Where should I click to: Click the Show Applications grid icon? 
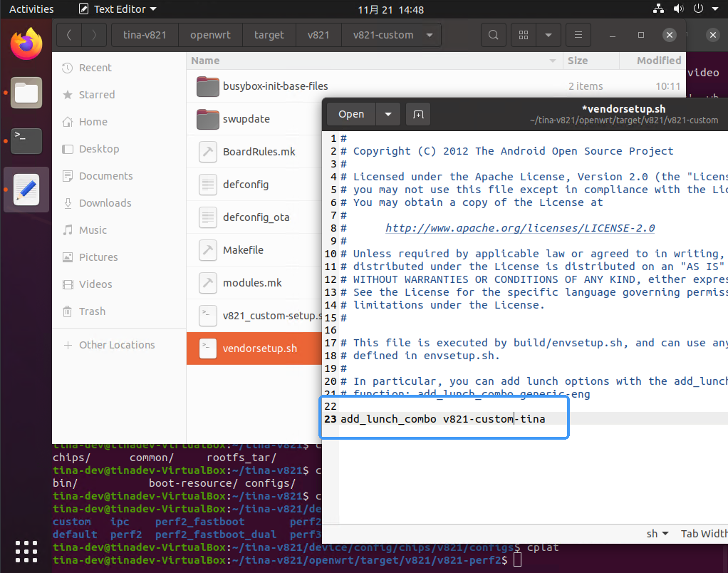(26, 551)
